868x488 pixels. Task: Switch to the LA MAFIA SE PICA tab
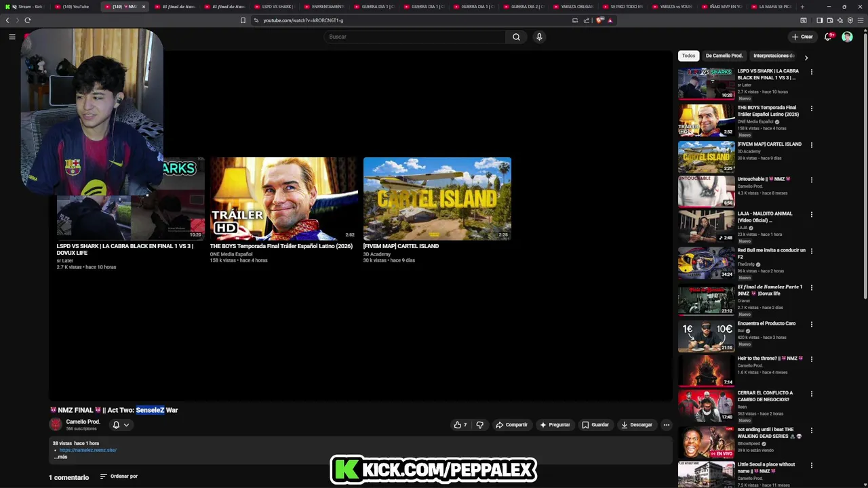click(x=774, y=7)
